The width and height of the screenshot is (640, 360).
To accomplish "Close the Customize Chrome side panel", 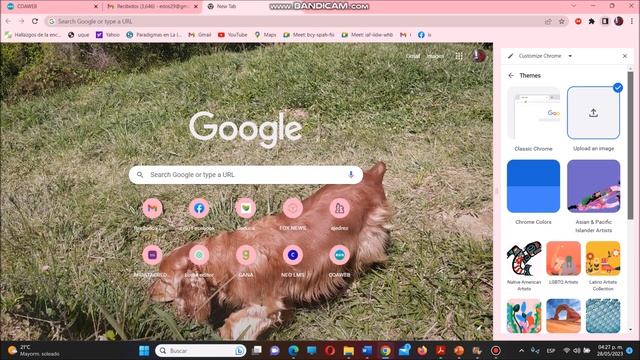I will pos(624,56).
